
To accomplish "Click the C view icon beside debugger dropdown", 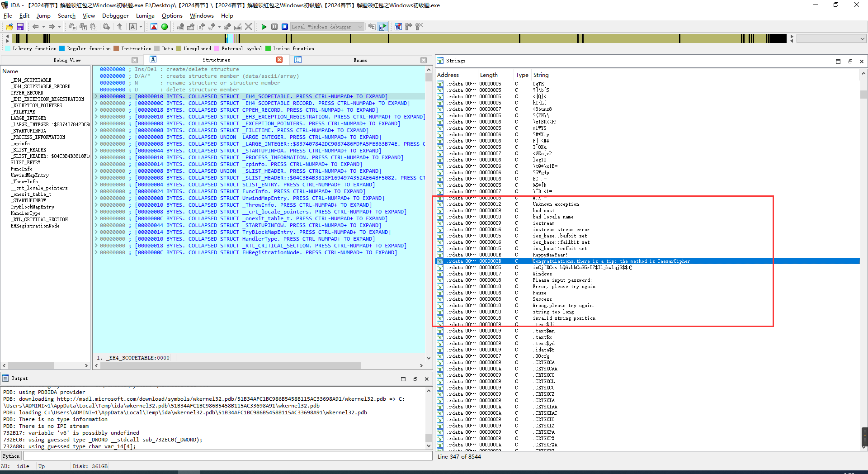I will [372, 27].
